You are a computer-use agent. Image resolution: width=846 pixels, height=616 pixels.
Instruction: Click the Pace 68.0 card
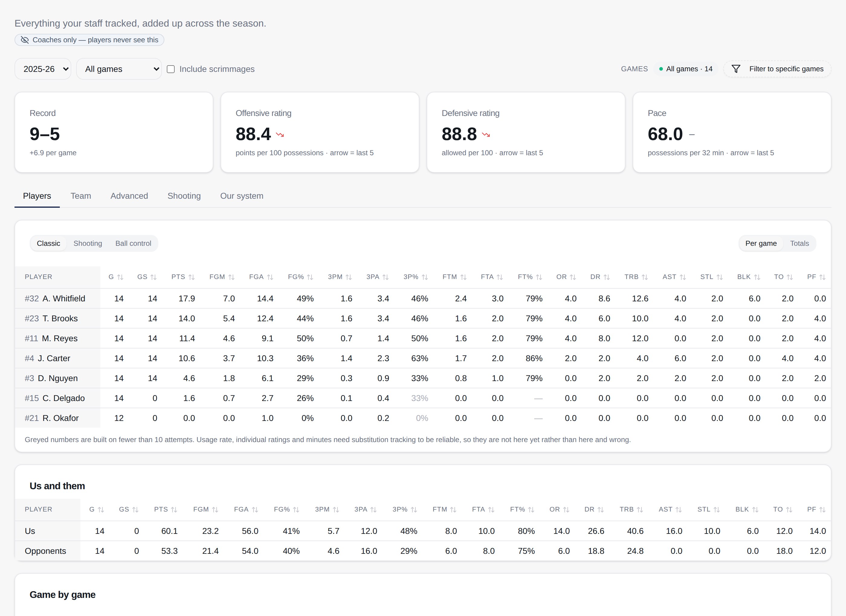click(732, 132)
